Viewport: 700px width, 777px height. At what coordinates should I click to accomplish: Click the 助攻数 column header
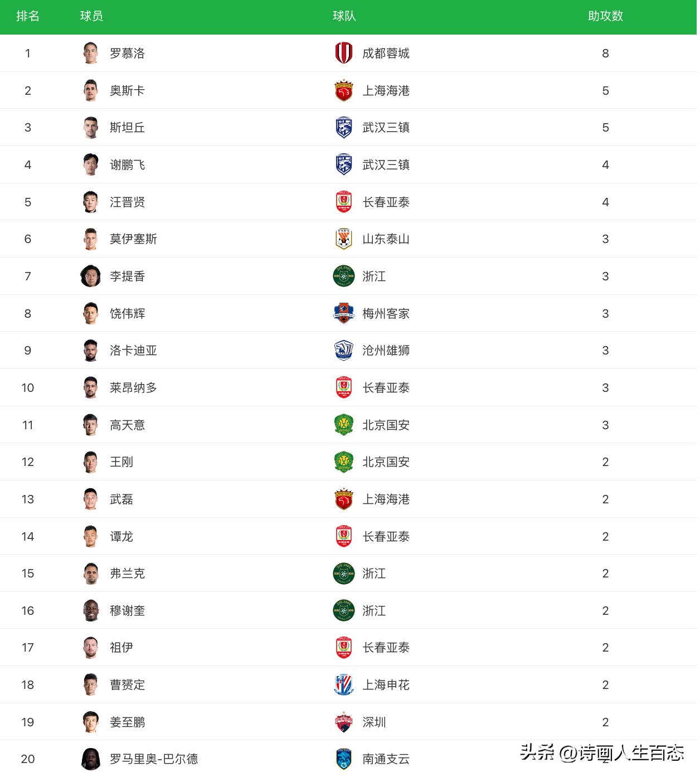click(x=605, y=16)
